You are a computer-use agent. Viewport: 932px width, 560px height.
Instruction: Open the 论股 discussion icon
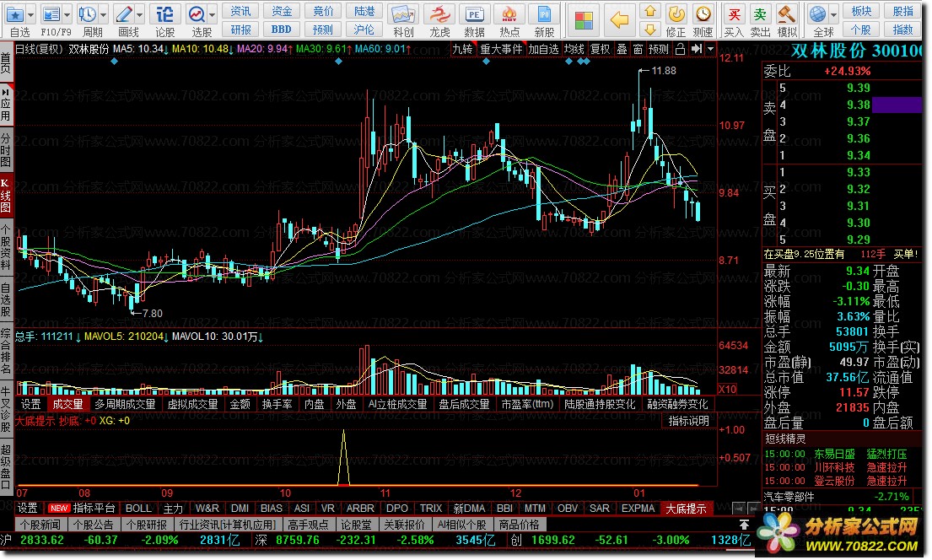[x=164, y=14]
